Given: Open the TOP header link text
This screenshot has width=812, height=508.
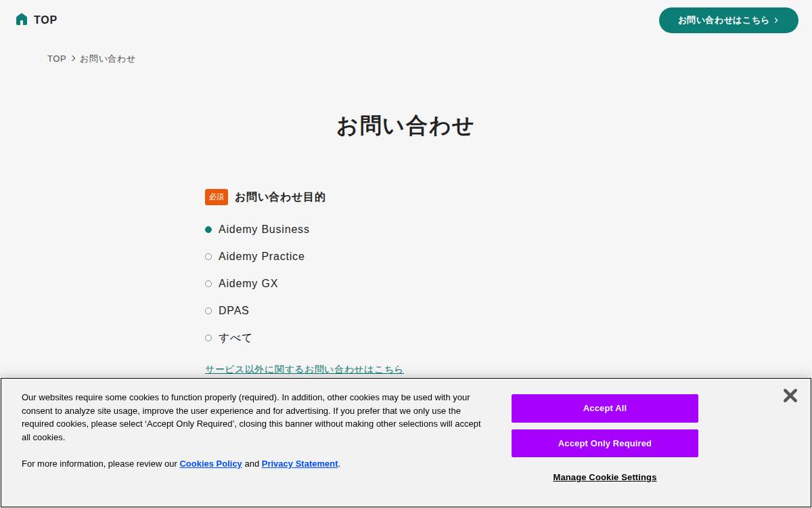Looking at the screenshot, I should [45, 20].
